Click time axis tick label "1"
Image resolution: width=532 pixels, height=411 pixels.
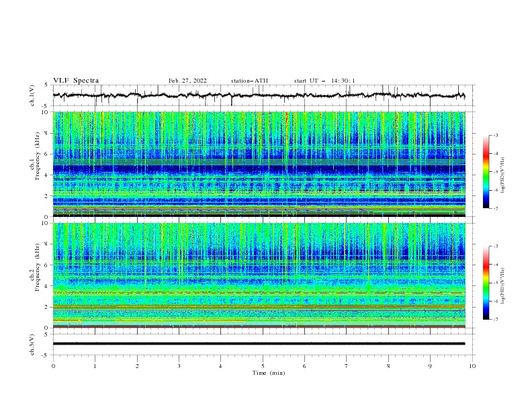pyautogui.click(x=95, y=366)
